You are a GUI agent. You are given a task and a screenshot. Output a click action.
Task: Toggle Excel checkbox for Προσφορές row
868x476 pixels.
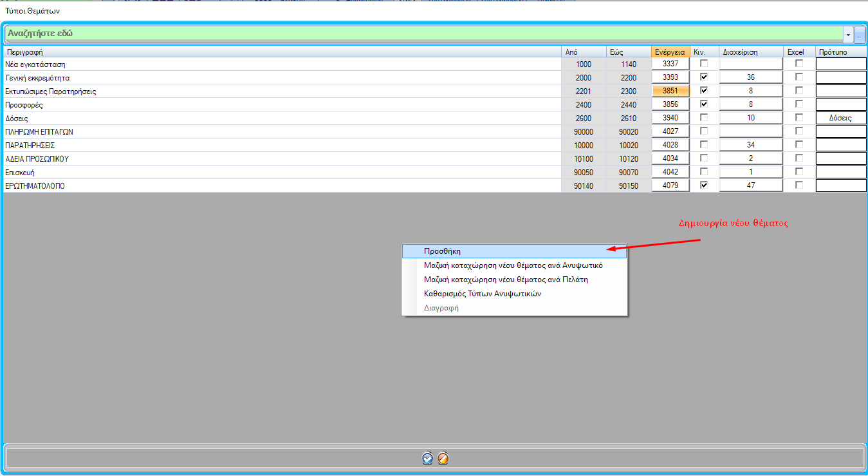coord(799,104)
